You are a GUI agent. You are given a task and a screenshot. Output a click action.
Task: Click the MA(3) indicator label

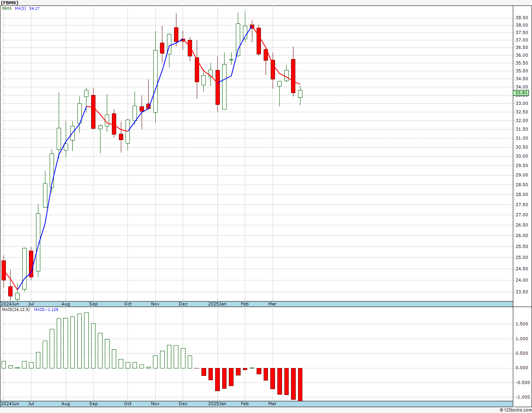click(x=20, y=9)
